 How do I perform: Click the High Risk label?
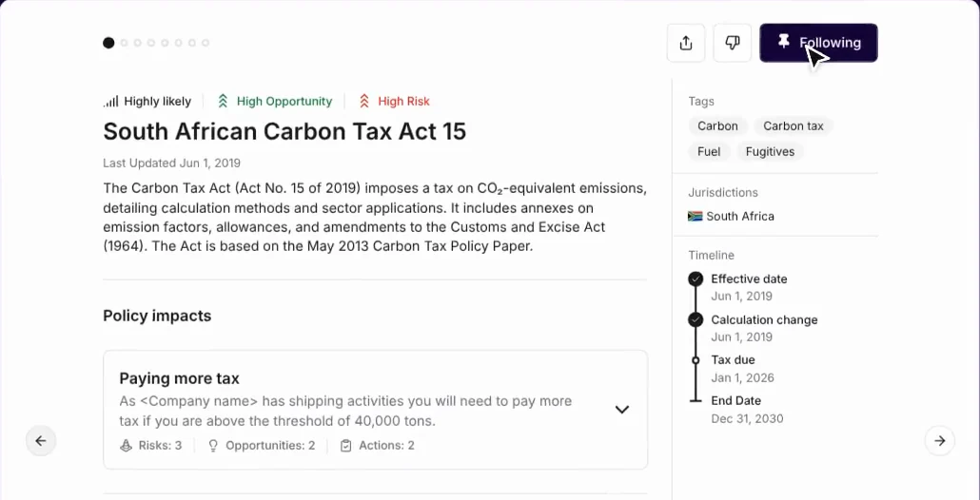tap(403, 101)
